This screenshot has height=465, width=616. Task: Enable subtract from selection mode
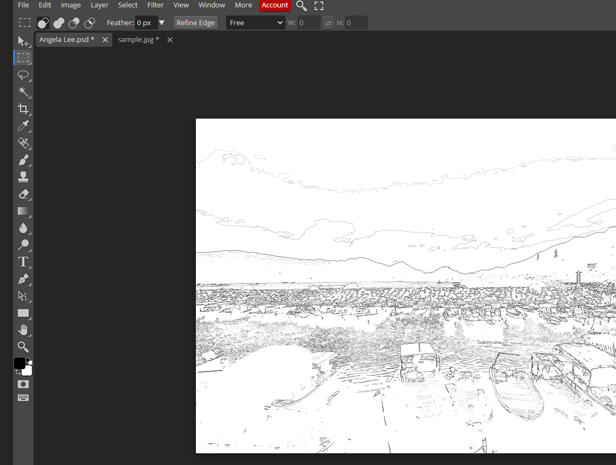[74, 23]
